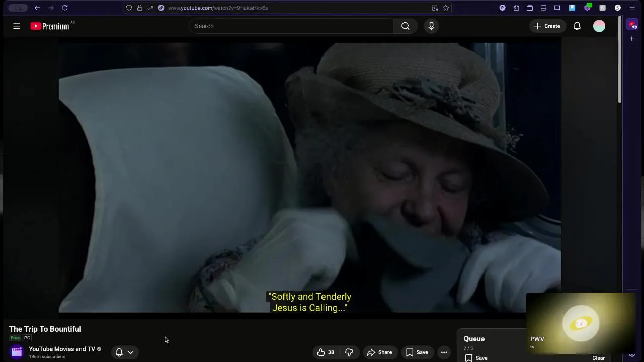The height and width of the screenshot is (362, 644).
Task: Go back with browser back arrow
Action: point(37,8)
